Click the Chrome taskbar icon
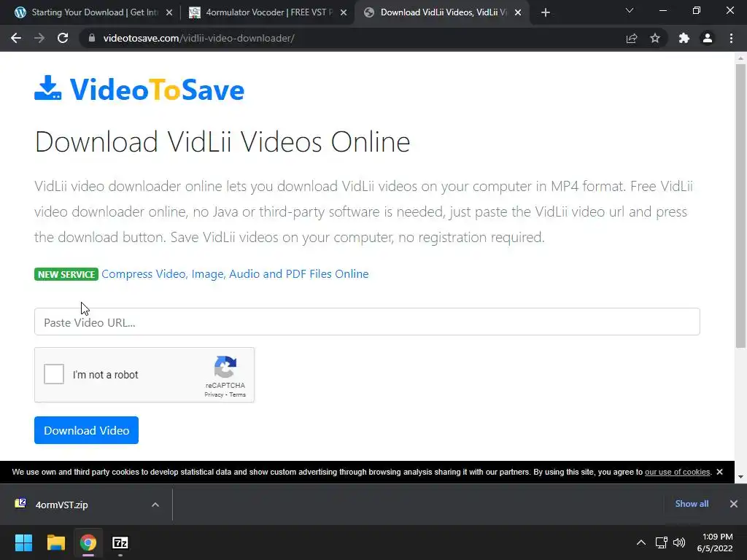The height and width of the screenshot is (560, 747). [88, 542]
